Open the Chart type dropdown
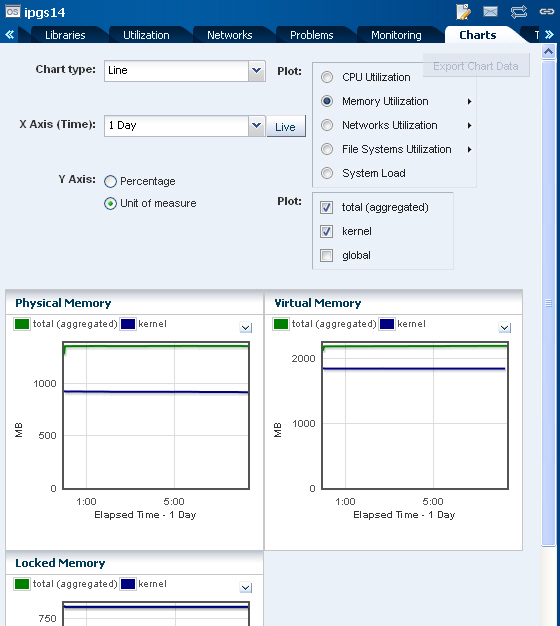560x626 pixels. 257,71
